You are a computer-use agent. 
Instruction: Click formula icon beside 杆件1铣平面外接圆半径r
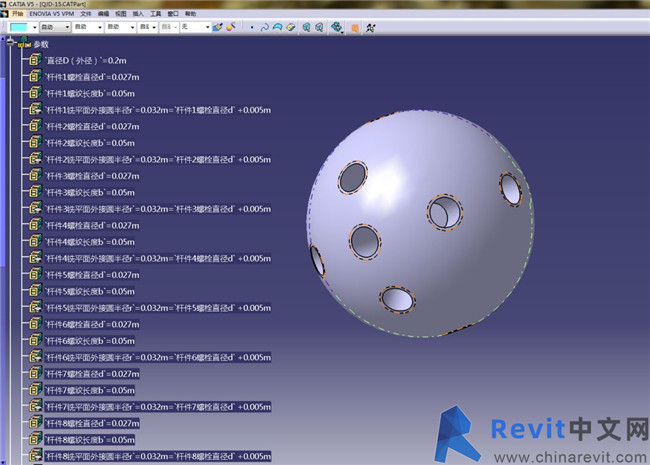[x=36, y=109]
